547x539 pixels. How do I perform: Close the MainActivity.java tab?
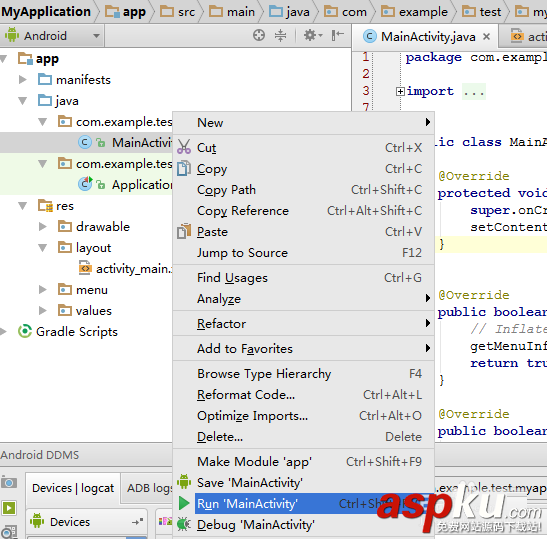[486, 36]
